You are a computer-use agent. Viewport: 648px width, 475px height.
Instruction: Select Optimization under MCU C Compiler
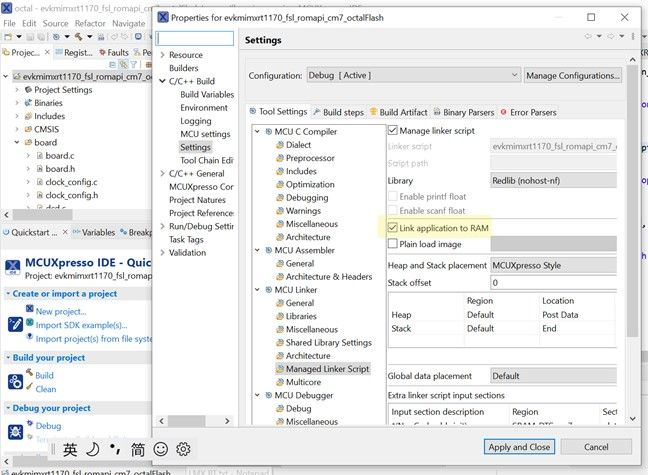[x=310, y=184]
